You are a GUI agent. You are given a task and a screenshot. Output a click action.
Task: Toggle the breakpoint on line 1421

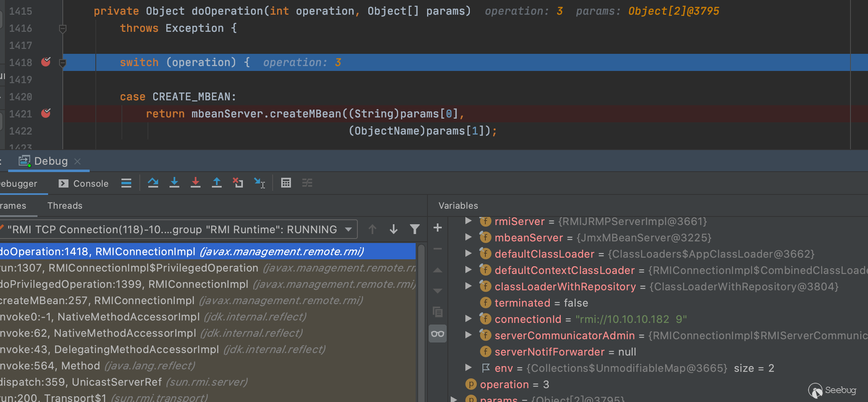pyautogui.click(x=46, y=113)
